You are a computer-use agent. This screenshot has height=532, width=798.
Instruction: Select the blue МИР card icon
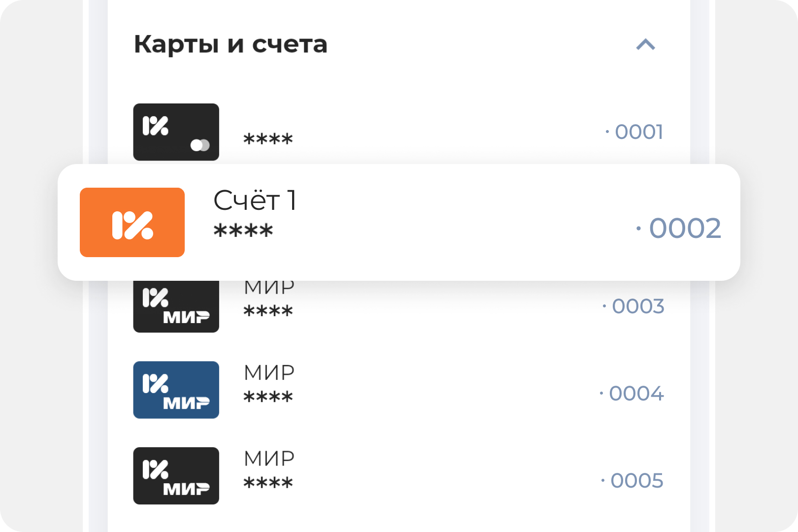(176, 390)
